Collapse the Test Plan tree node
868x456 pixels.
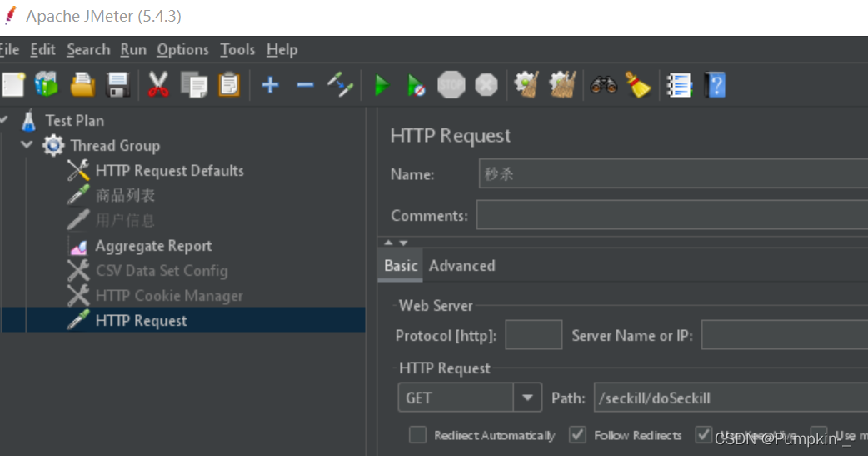coord(4,120)
